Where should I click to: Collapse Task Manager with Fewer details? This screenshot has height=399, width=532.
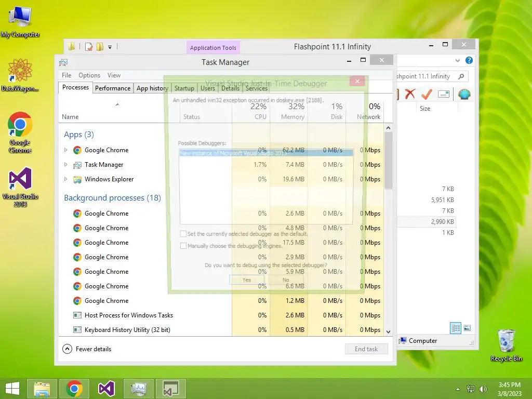[x=87, y=349]
